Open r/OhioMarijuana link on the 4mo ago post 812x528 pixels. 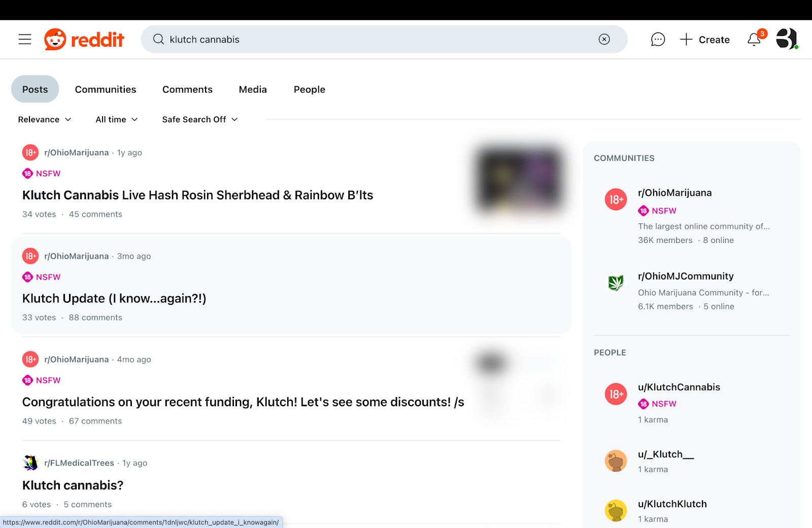(x=77, y=360)
